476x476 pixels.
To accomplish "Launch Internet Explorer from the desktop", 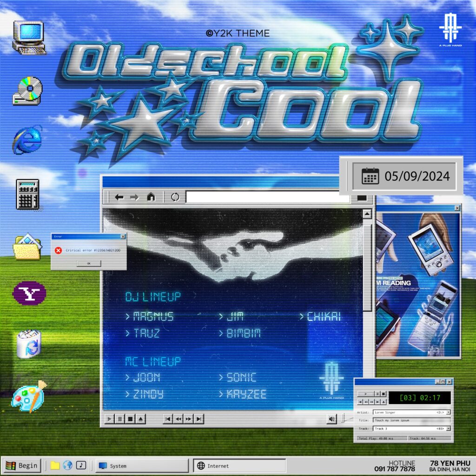I will coord(27,139).
